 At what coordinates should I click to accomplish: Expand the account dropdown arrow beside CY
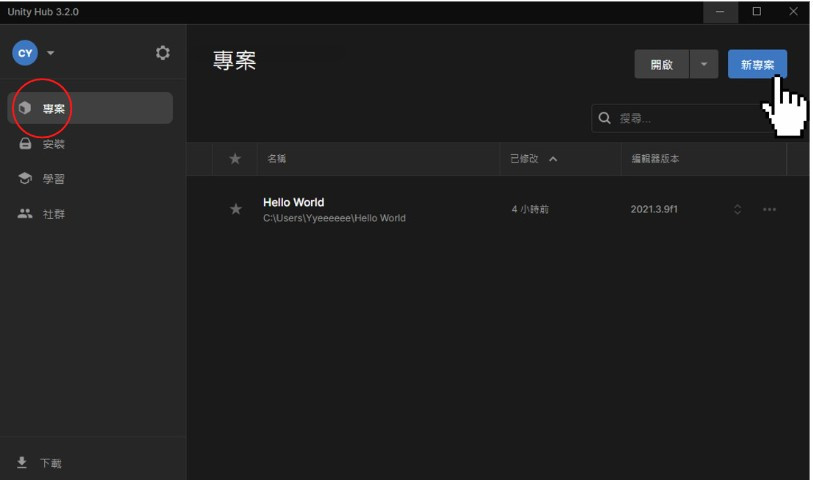coord(50,53)
